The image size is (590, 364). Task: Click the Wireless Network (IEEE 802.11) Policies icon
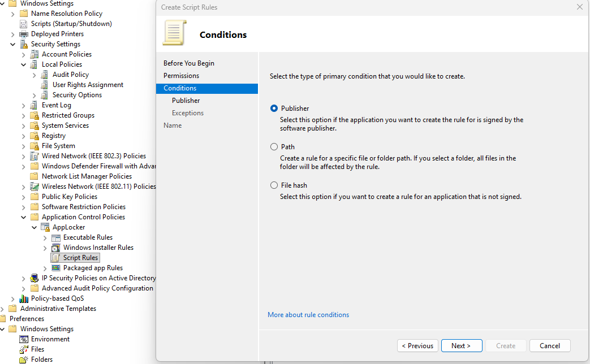35,187
